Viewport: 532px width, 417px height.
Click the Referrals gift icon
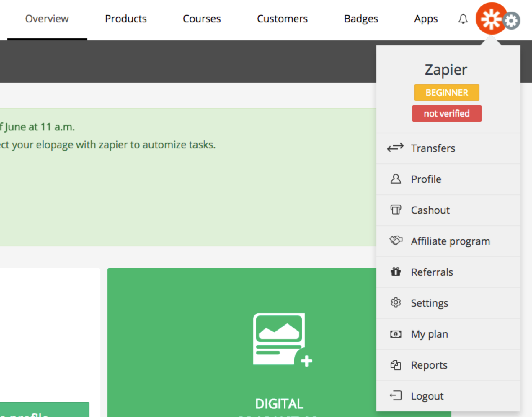(x=396, y=272)
